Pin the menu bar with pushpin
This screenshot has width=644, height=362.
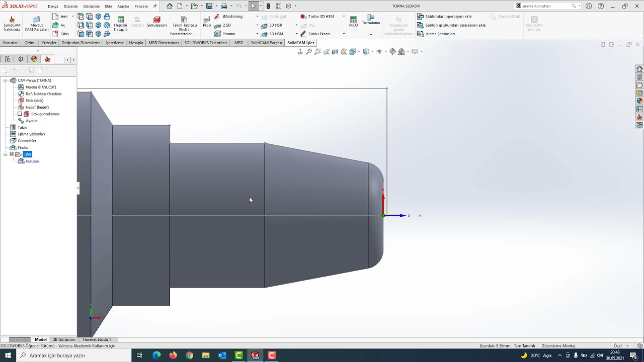click(x=154, y=6)
